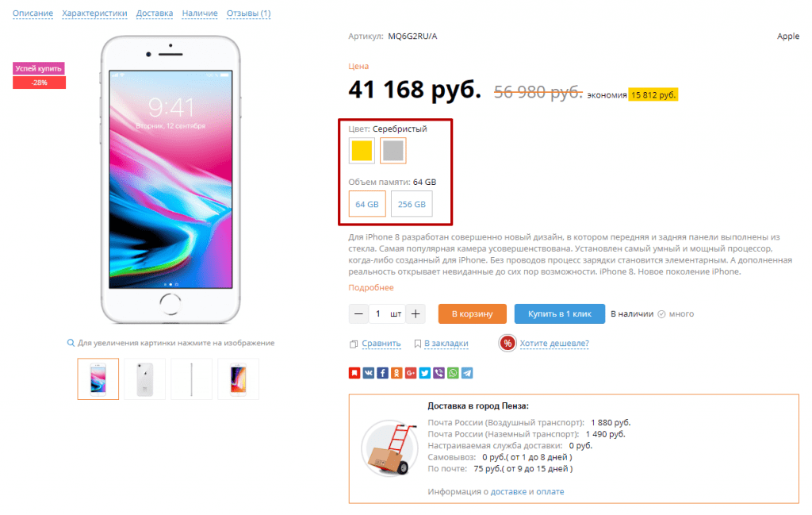Click the red percent discount icon
Image resolution: width=812 pixels, height=515 pixels.
click(507, 343)
